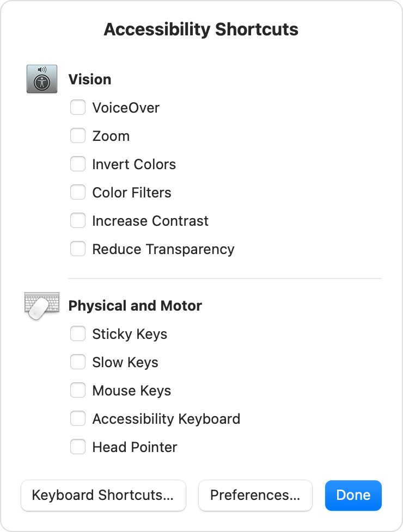Viewport: 403px width, 532px height.
Task: Enable the Accessibility Keyboard
Action: pyautogui.click(x=78, y=418)
